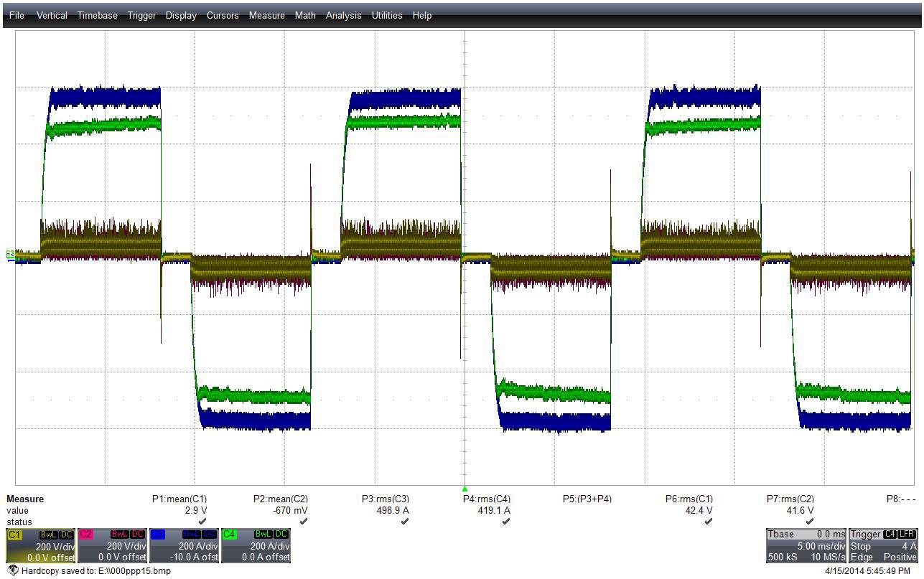Click the DC coupling indicator on C2
The height and width of the screenshot is (579, 924).
click(x=139, y=535)
